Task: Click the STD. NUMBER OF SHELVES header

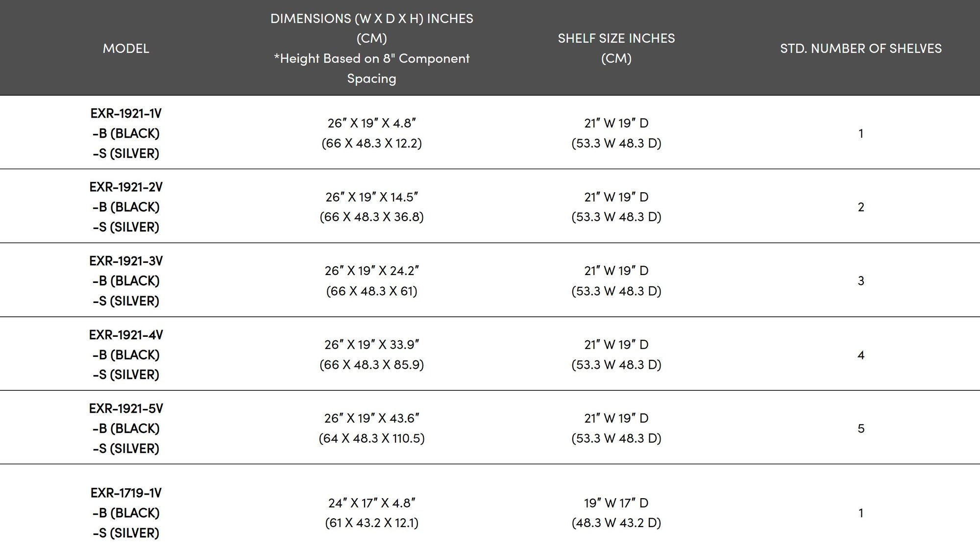Action: pos(861,48)
